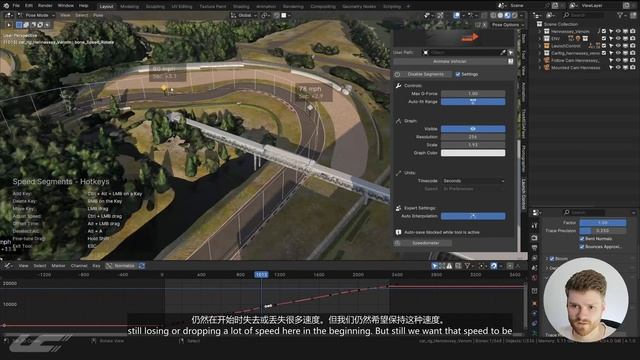Viewport: 640px width, 360px height.
Task: Toggle Auto Interpolation option
Action: pos(473,216)
